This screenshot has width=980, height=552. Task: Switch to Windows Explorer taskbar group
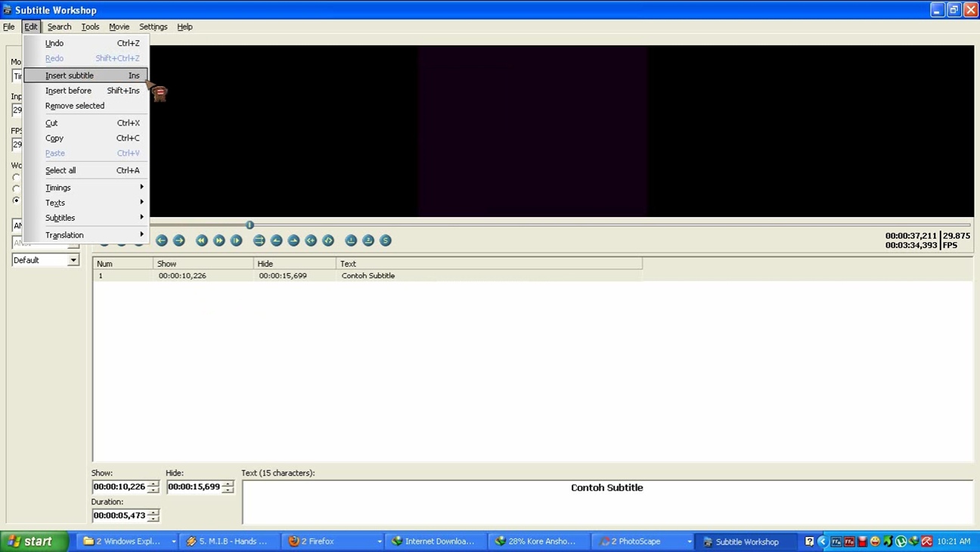pyautogui.click(x=128, y=541)
